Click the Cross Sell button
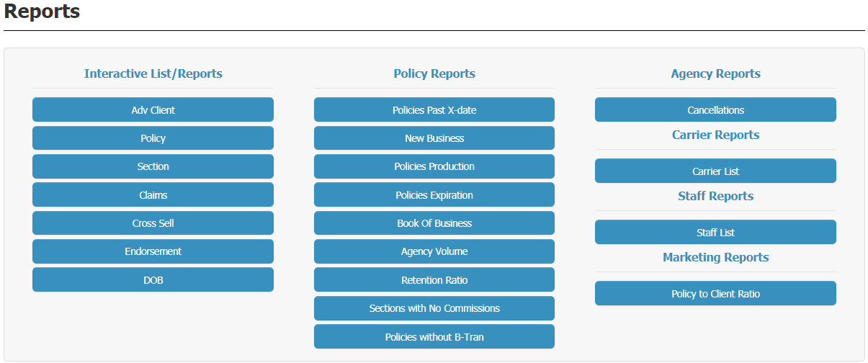The height and width of the screenshot is (363, 868). (153, 223)
